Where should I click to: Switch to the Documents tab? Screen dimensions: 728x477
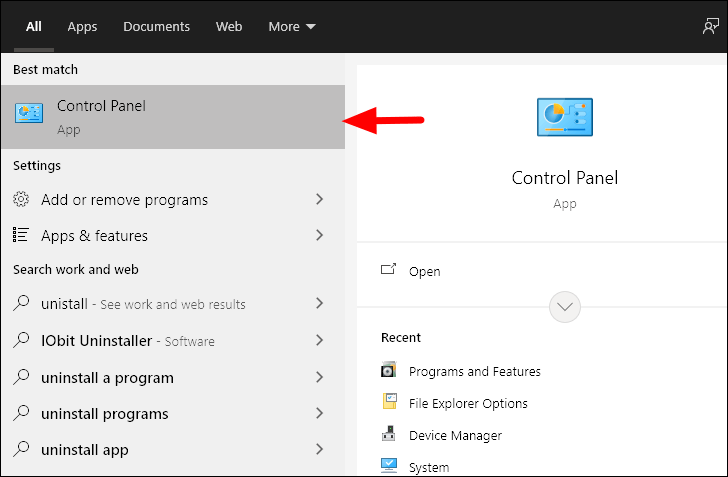click(x=156, y=26)
